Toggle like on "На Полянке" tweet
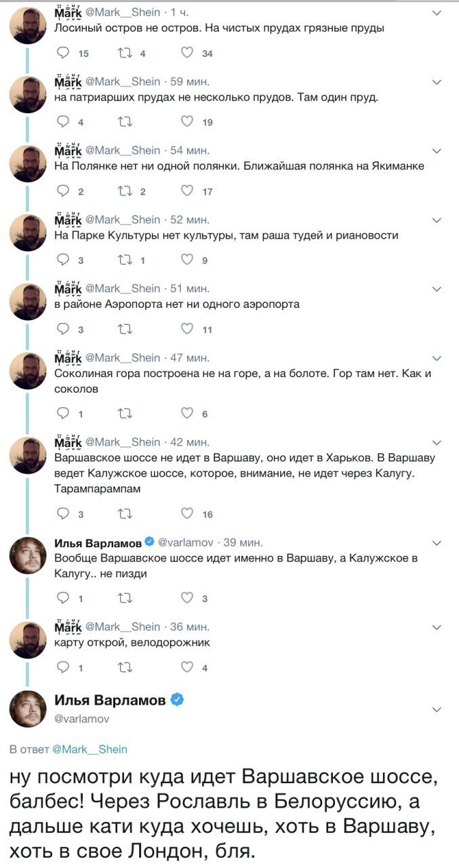 point(188,191)
